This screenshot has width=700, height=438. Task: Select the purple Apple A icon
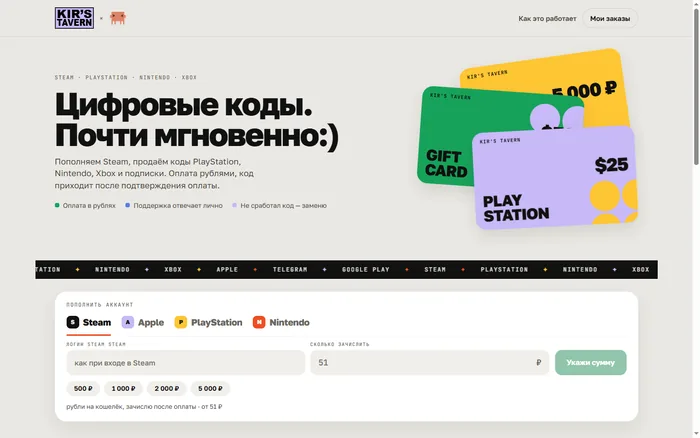pos(128,322)
